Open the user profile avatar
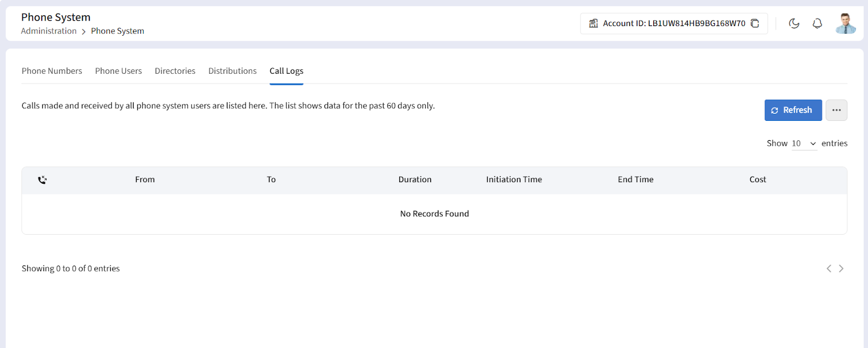Screen dimensions: 868x348 (x=845, y=23)
